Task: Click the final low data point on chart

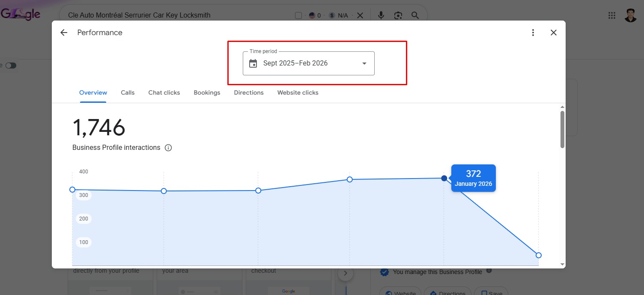Action: click(539, 255)
